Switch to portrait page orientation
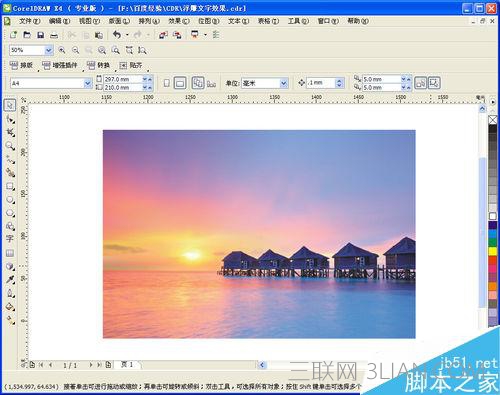 coord(167,83)
